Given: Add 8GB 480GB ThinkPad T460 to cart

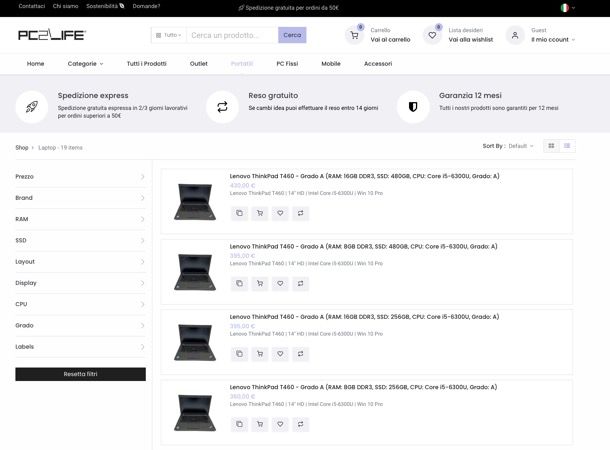Looking at the screenshot, I should 260,284.
